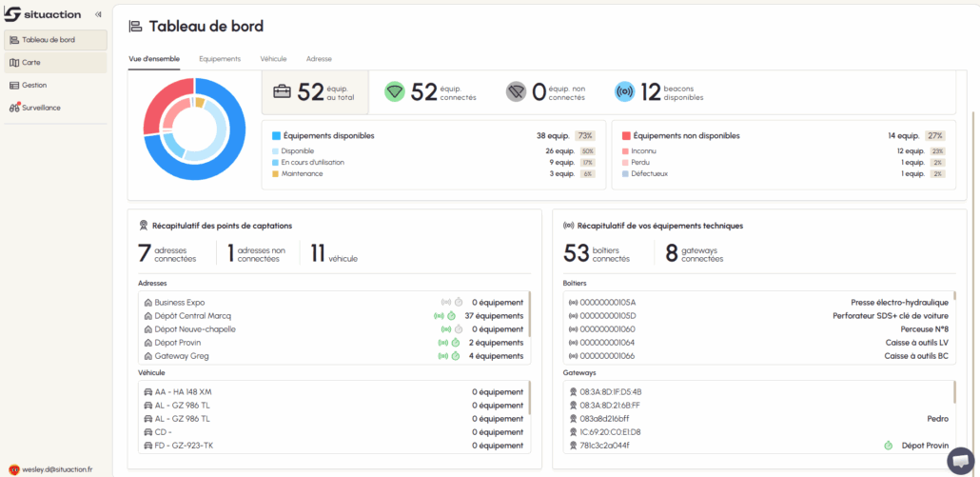The height and width of the screenshot is (477, 980).
Task: Click the Gateways list scrollbar
Action: (x=954, y=392)
